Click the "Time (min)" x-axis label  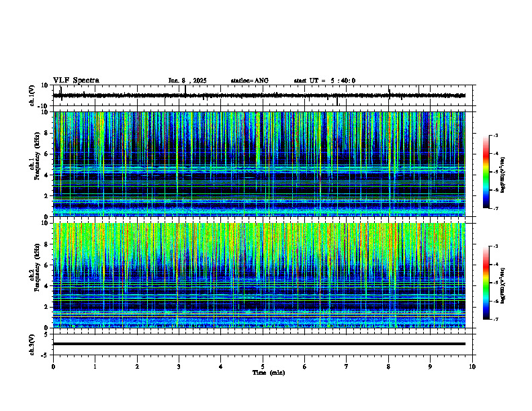(269, 373)
